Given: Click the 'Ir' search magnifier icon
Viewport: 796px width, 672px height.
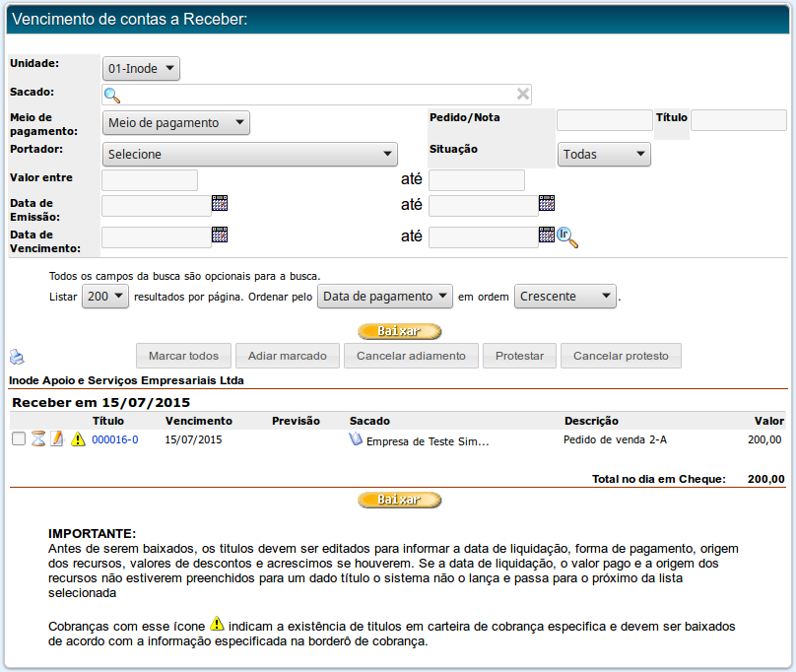Looking at the screenshot, I should tap(567, 236).
